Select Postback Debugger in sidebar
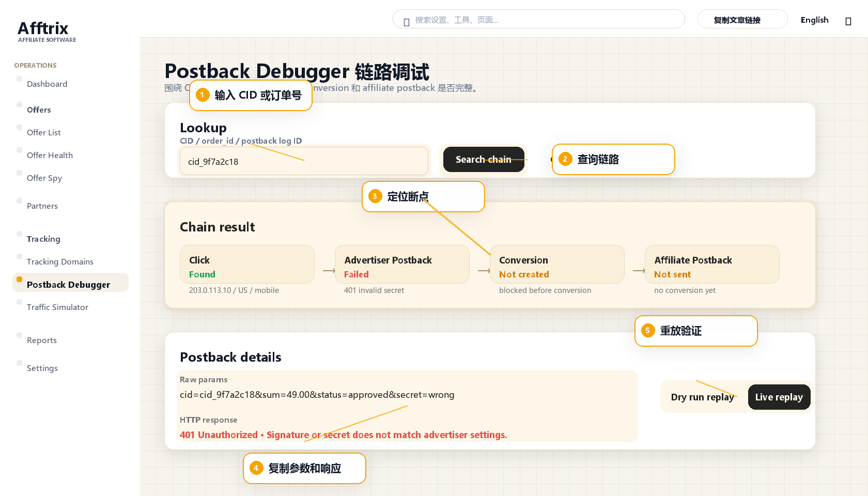Viewport: 868px width, 496px height. tap(70, 283)
